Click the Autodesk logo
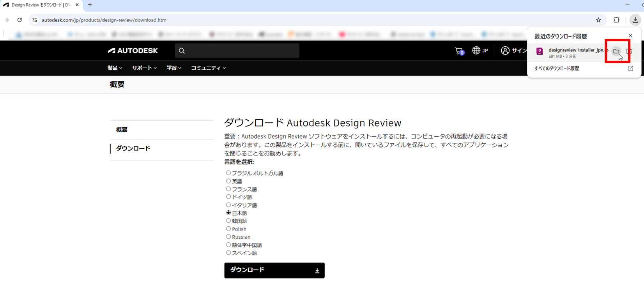 point(133,51)
